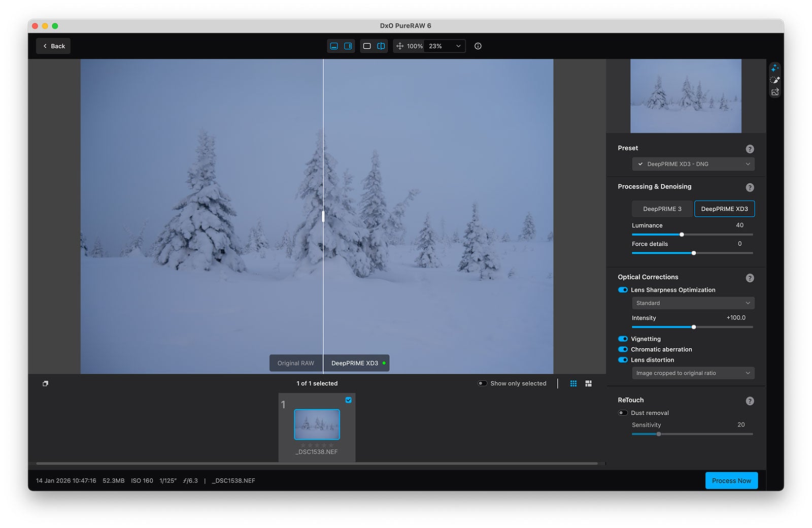Image resolution: width=812 pixels, height=528 pixels.
Task: Toggle off Vignetting correction
Action: [x=623, y=339]
